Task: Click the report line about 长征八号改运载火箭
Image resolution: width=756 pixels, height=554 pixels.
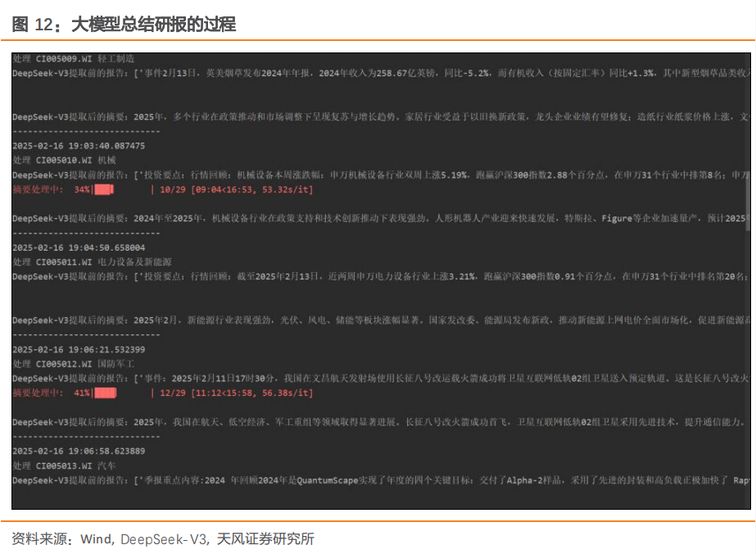Action: tap(381, 378)
